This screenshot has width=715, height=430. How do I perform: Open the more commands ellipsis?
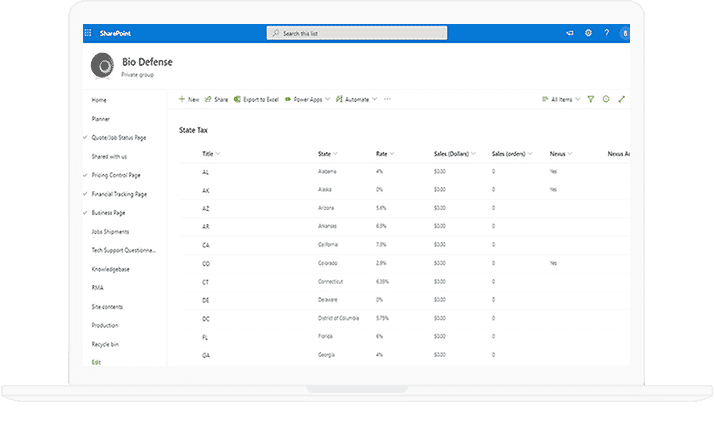pyautogui.click(x=387, y=100)
